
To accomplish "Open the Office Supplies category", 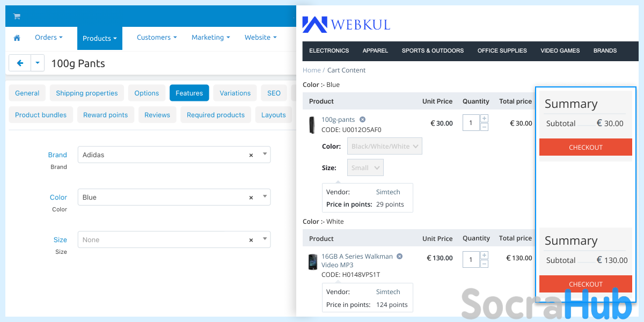I will click(x=502, y=50).
